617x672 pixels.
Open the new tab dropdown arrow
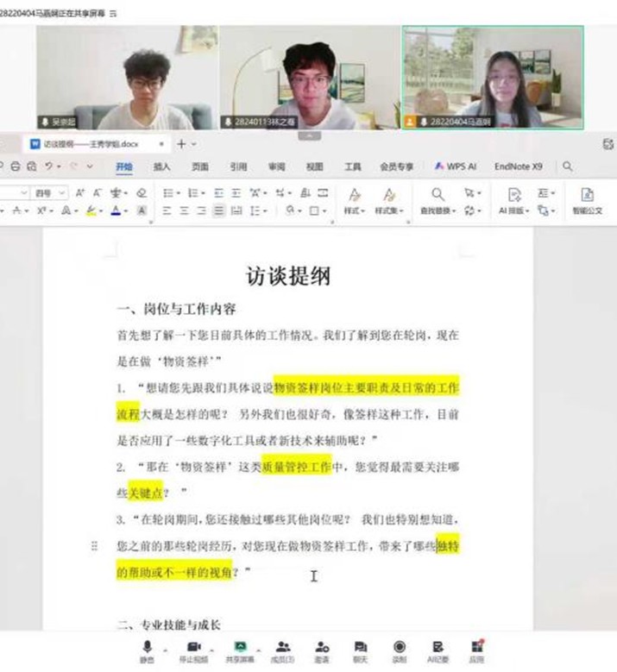(194, 144)
